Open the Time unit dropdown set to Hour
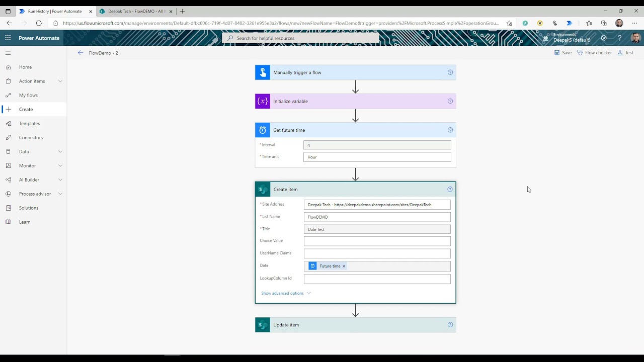This screenshot has width=644, height=362. pos(377,157)
